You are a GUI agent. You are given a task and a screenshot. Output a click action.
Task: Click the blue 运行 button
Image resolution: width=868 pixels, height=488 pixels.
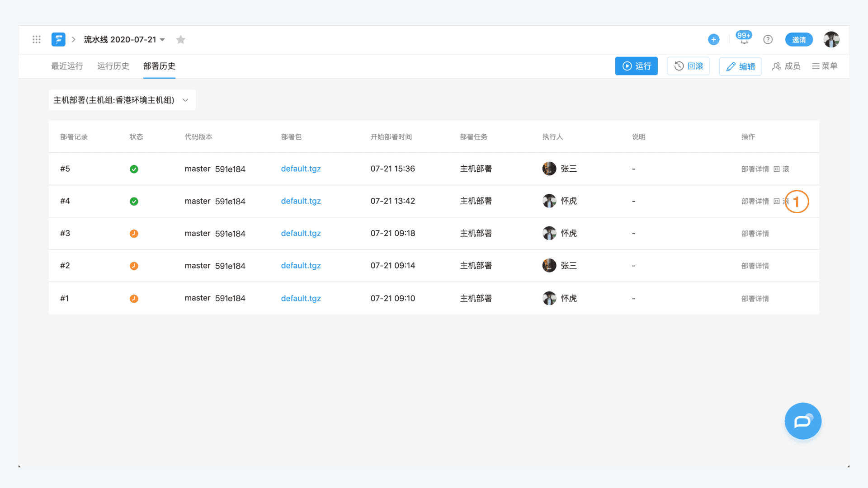(x=636, y=66)
